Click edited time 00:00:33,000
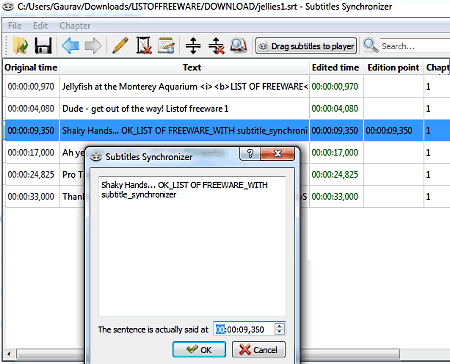 pyautogui.click(x=336, y=197)
